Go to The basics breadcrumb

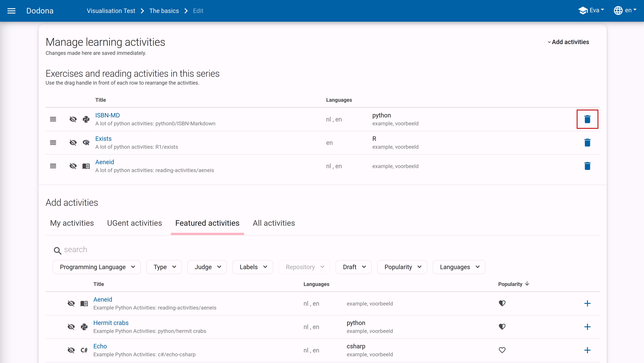[x=164, y=11]
